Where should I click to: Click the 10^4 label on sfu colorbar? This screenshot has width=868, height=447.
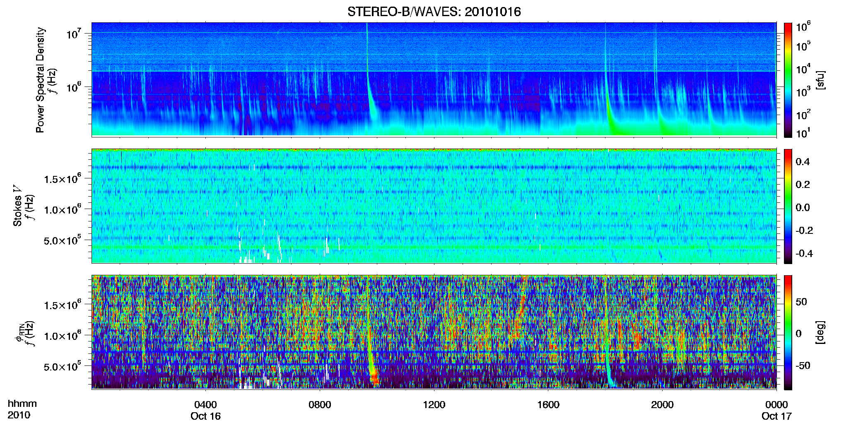point(803,69)
